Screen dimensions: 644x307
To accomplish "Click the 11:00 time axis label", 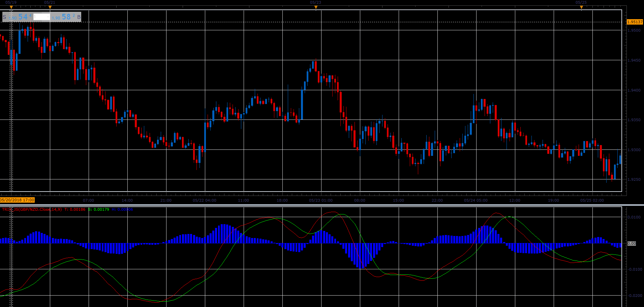I will tap(244, 200).
